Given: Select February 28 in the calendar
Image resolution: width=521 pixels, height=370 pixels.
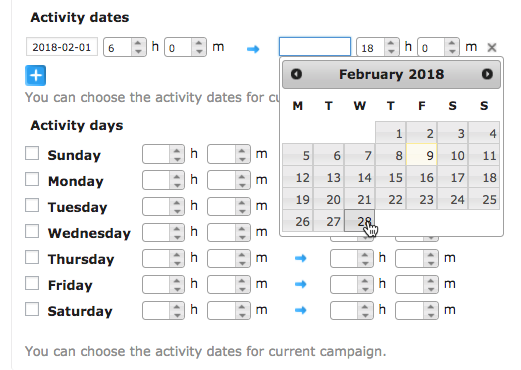Looking at the screenshot, I should tap(360, 221).
